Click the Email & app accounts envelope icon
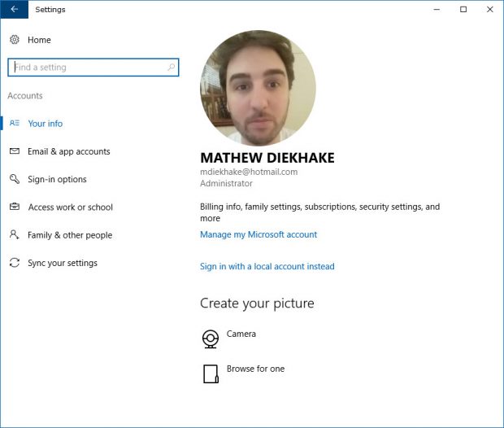Screen dimensions: 504x428 point(15,151)
